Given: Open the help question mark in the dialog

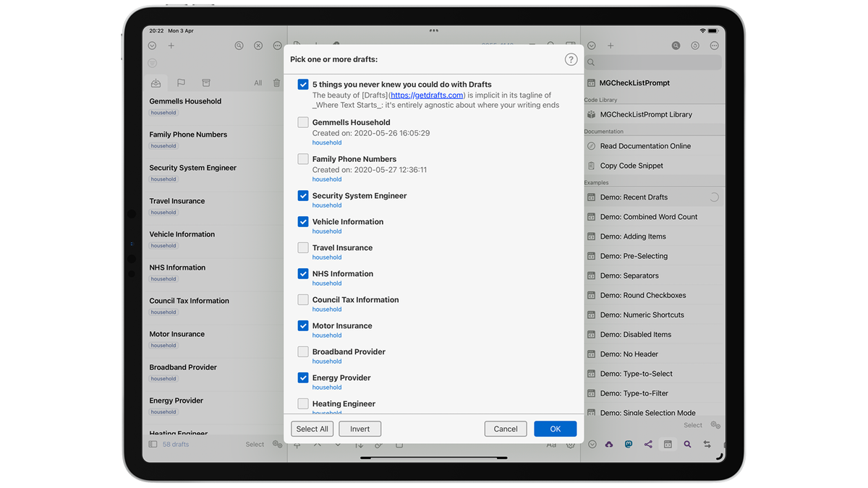Looking at the screenshot, I should [571, 59].
